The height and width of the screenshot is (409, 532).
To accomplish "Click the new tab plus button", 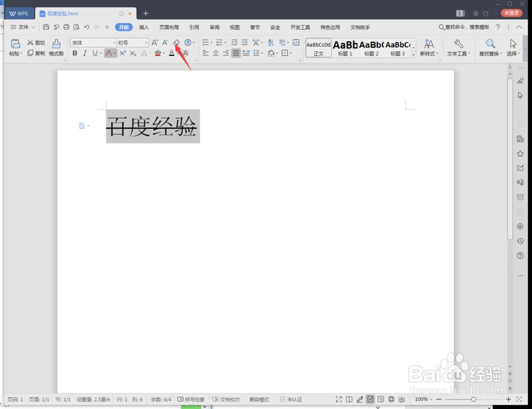I will [146, 13].
